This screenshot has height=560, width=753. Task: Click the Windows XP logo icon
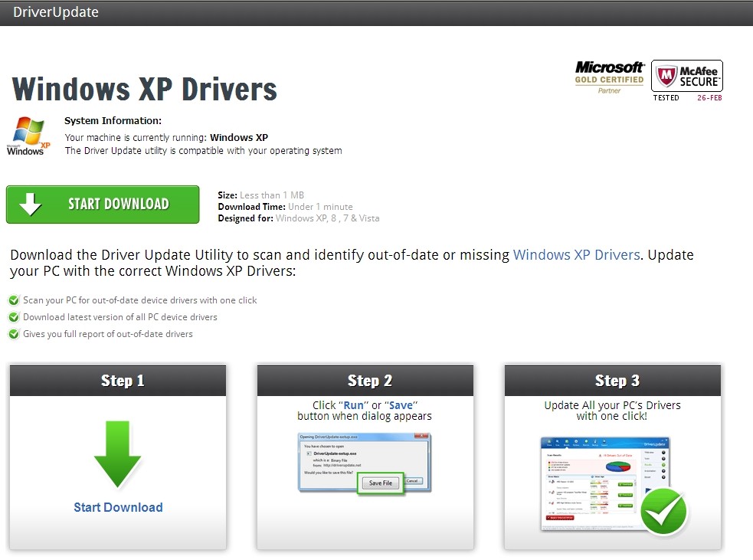(29, 136)
